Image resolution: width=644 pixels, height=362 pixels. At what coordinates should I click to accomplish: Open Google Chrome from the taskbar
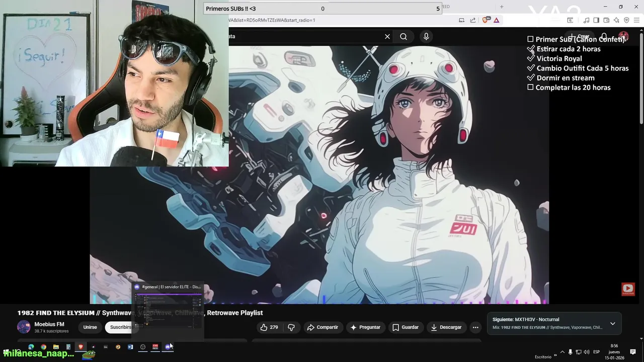point(44,347)
